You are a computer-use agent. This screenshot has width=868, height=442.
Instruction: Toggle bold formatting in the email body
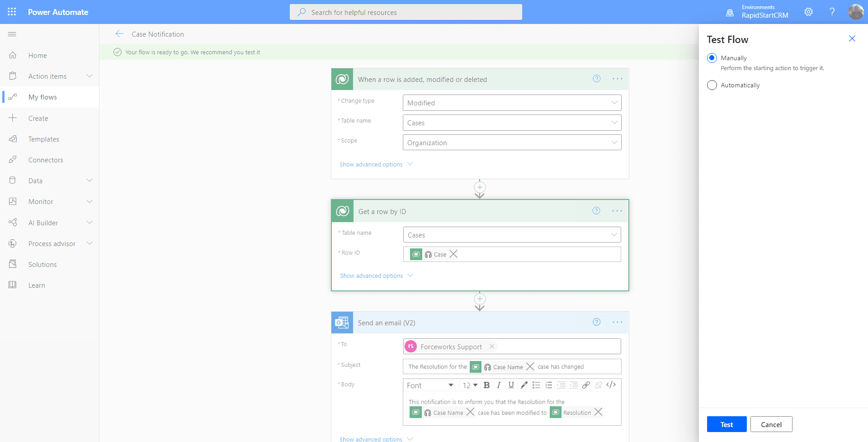[486, 385]
